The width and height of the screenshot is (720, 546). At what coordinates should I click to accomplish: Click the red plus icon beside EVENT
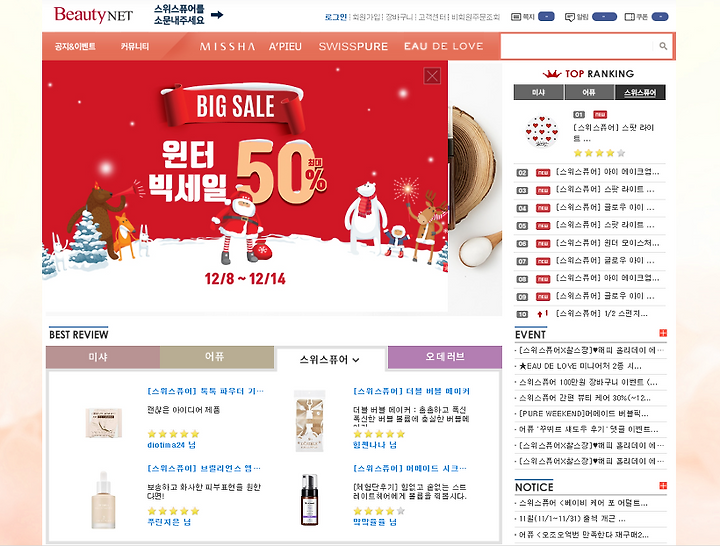coord(663,333)
